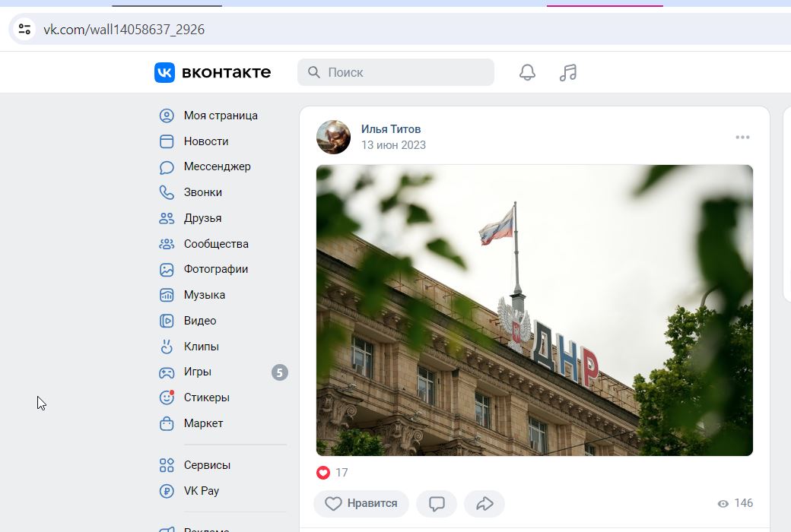Click the site settings icon in address bar
The height and width of the screenshot is (532, 791).
pos(24,29)
